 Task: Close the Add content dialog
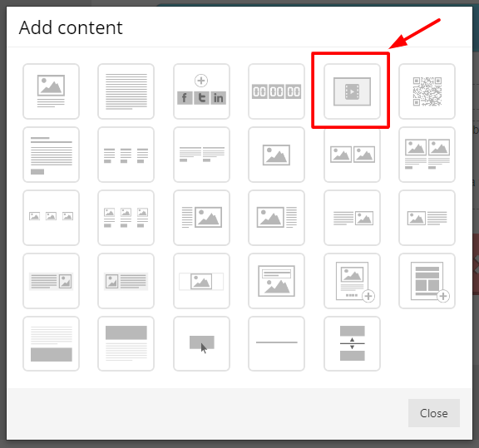(x=434, y=413)
